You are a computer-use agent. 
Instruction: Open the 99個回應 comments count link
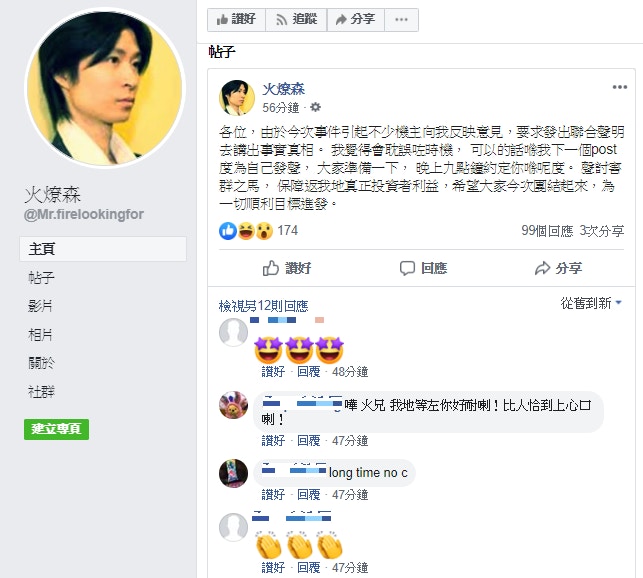click(546, 231)
